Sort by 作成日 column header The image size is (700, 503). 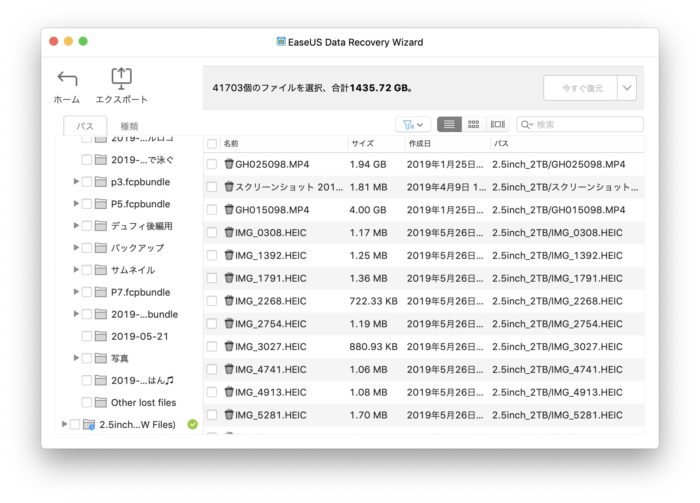coord(420,144)
